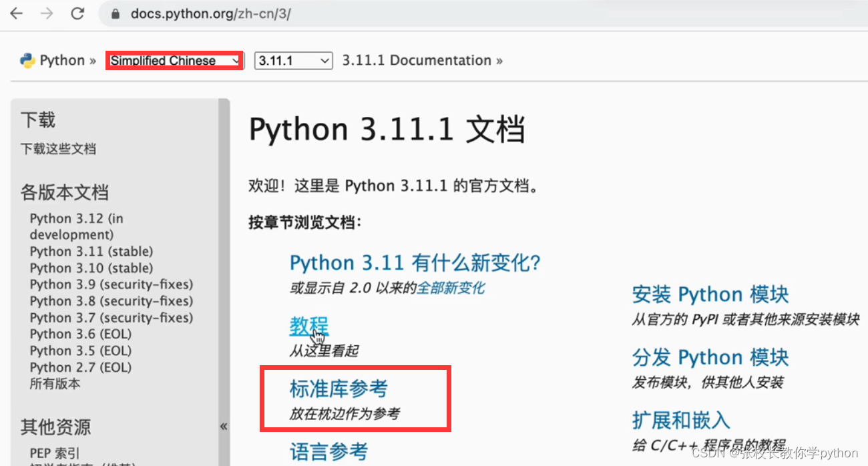Open the Simplified Chinese language dropdown
Image resolution: width=868 pixels, height=466 pixels.
pos(174,61)
